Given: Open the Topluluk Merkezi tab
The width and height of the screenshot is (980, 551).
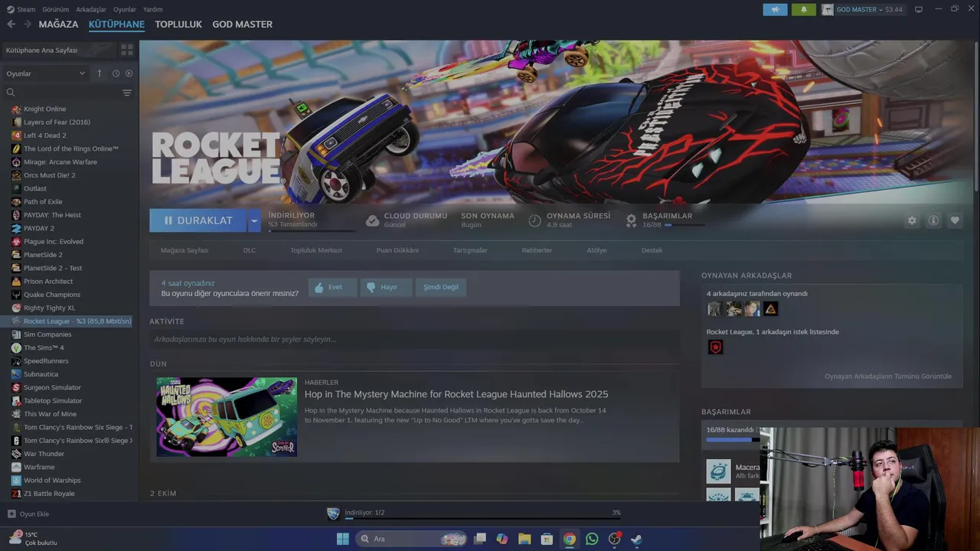Looking at the screenshot, I should [x=316, y=250].
